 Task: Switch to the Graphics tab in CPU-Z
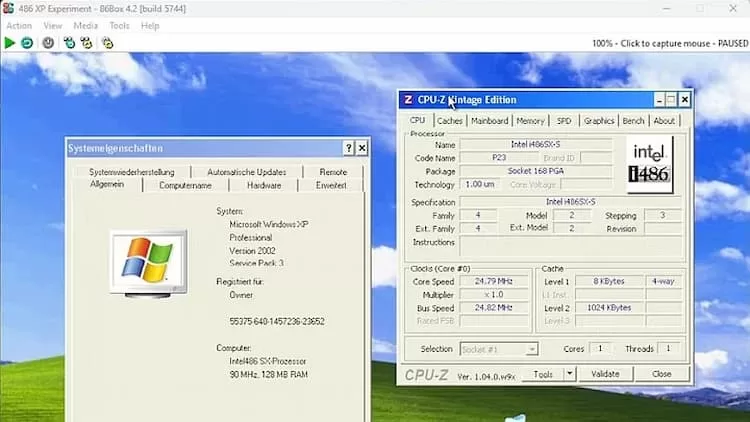[x=598, y=121]
